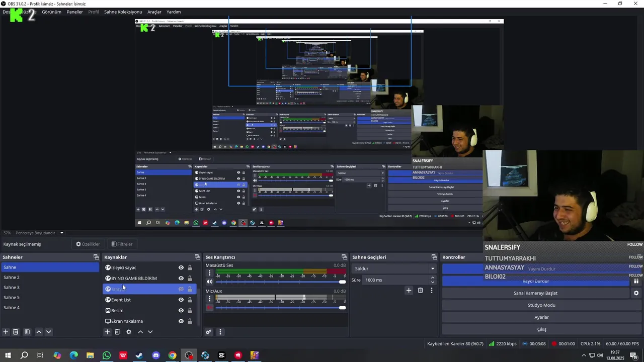Open the Görünüm menu

click(x=51, y=12)
